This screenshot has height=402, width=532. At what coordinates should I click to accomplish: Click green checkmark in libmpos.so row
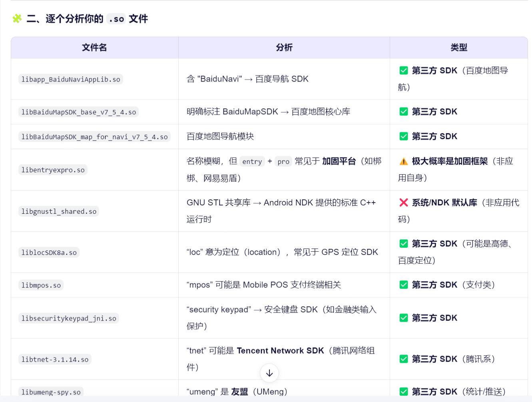click(404, 285)
